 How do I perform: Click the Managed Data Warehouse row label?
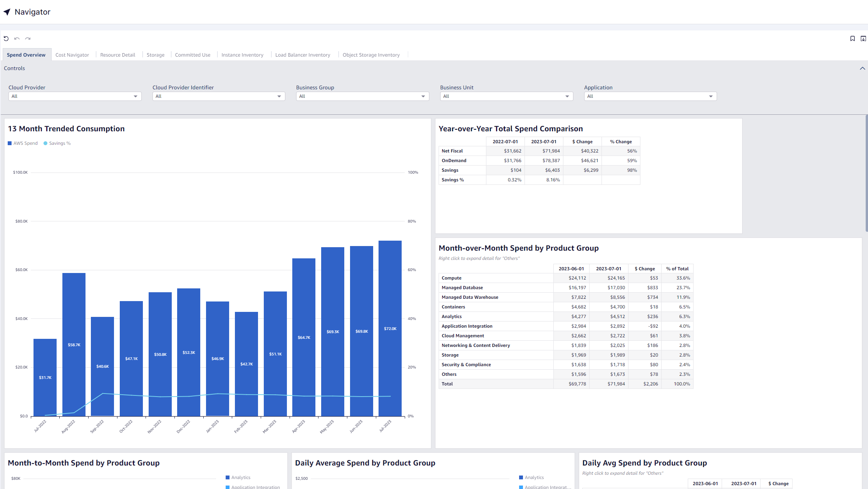(470, 297)
